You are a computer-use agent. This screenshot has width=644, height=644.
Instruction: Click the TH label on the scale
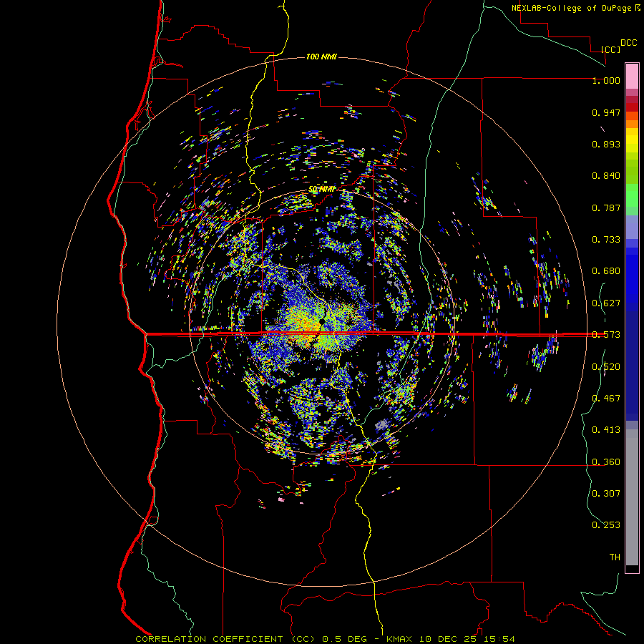pyautogui.click(x=615, y=557)
